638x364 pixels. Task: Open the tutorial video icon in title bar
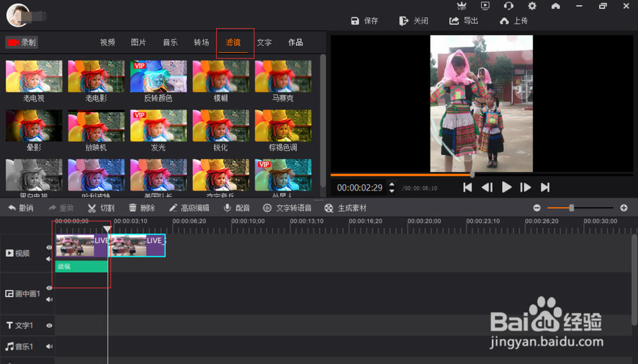pyautogui.click(x=485, y=6)
